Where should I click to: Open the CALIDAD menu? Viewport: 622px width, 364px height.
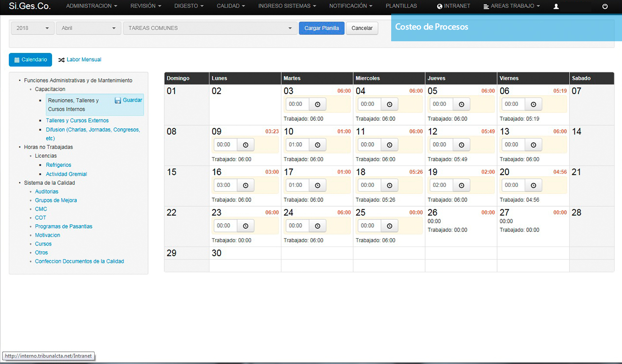pyautogui.click(x=231, y=6)
